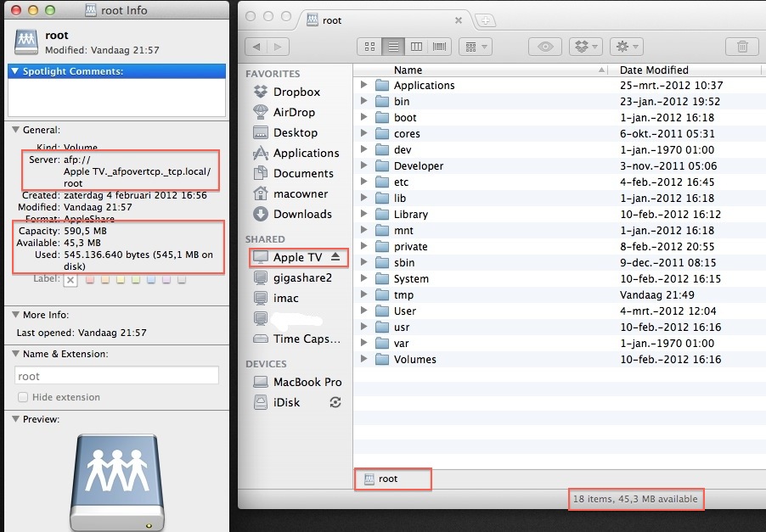The image size is (766, 532).
Task: Switch Finder to list view
Action: 393,47
